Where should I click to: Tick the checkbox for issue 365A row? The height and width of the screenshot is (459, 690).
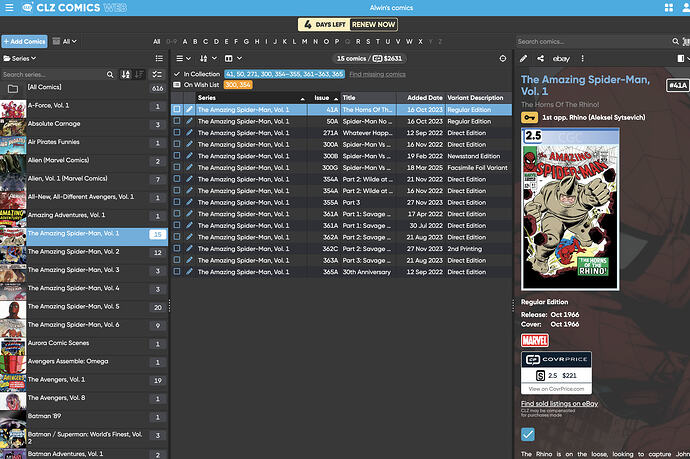177,272
